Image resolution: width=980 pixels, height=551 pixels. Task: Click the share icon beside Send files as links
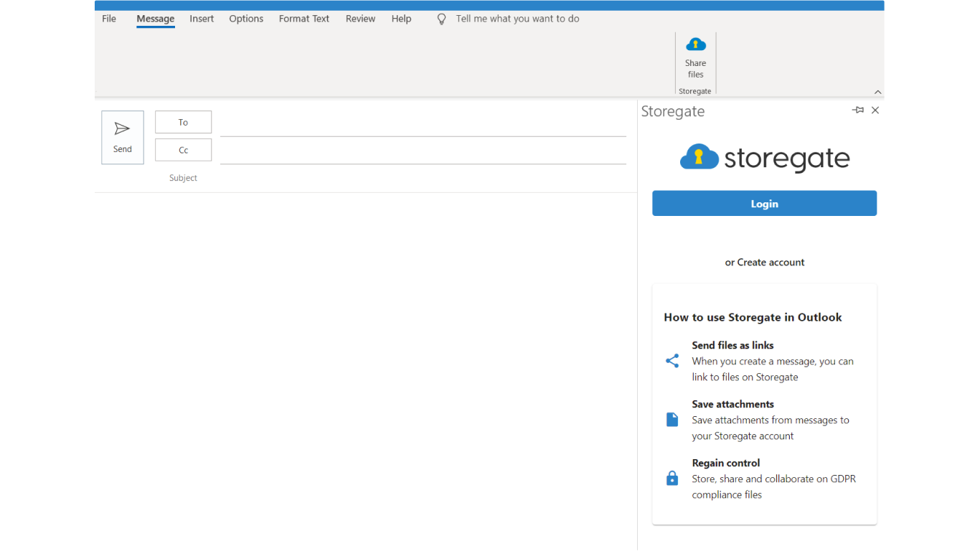point(672,361)
